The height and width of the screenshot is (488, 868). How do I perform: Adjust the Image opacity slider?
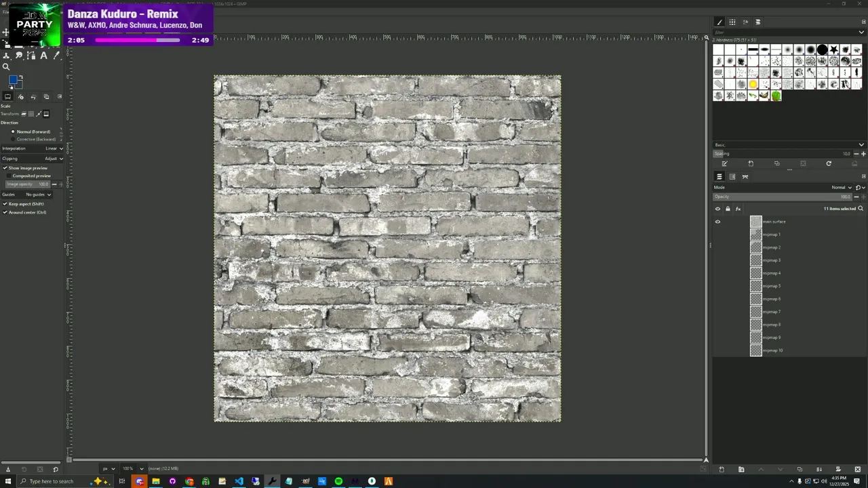(28, 184)
